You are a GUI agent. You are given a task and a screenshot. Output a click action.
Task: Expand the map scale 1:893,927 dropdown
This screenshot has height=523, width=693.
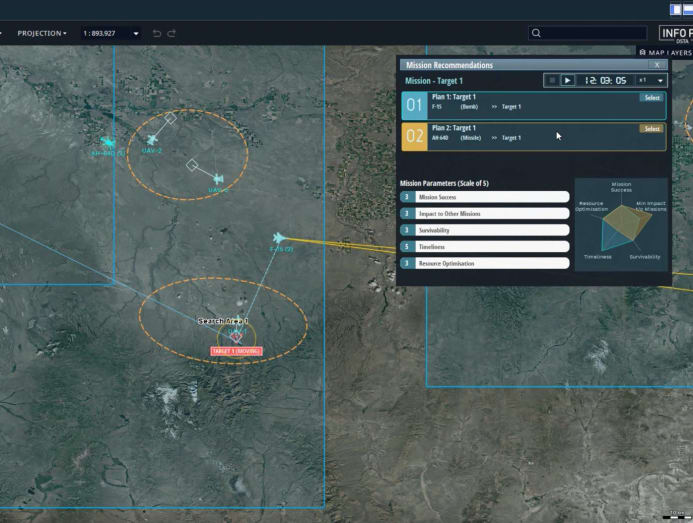[x=136, y=34]
